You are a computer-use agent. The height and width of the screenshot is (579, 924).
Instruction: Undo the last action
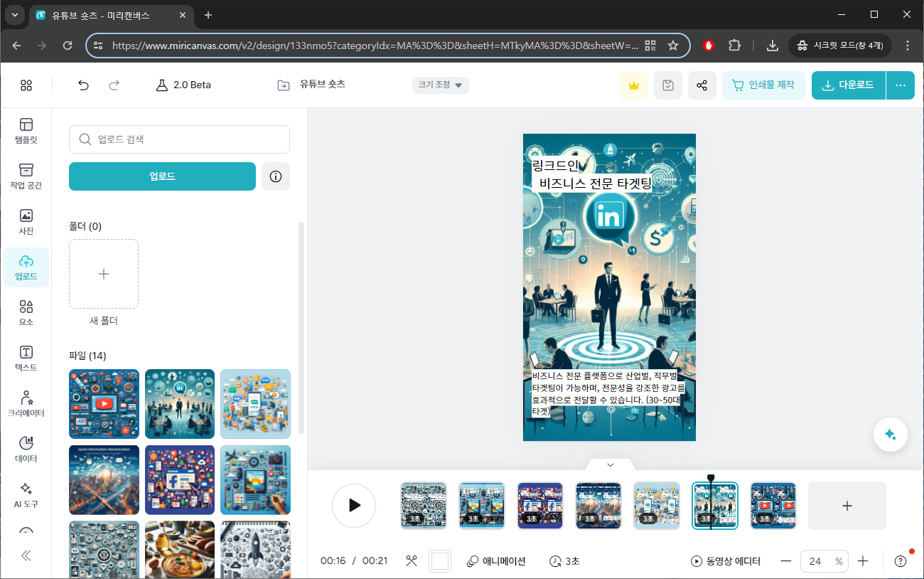[x=83, y=85]
